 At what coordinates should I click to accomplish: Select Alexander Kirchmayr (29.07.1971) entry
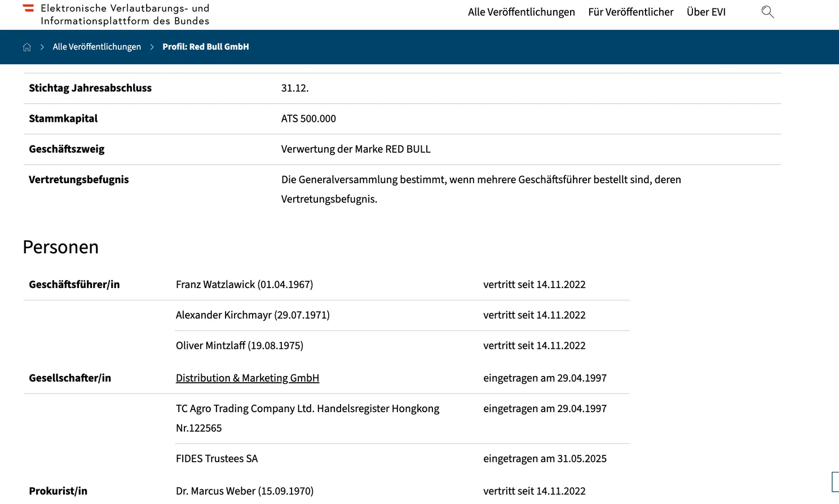pyautogui.click(x=253, y=315)
